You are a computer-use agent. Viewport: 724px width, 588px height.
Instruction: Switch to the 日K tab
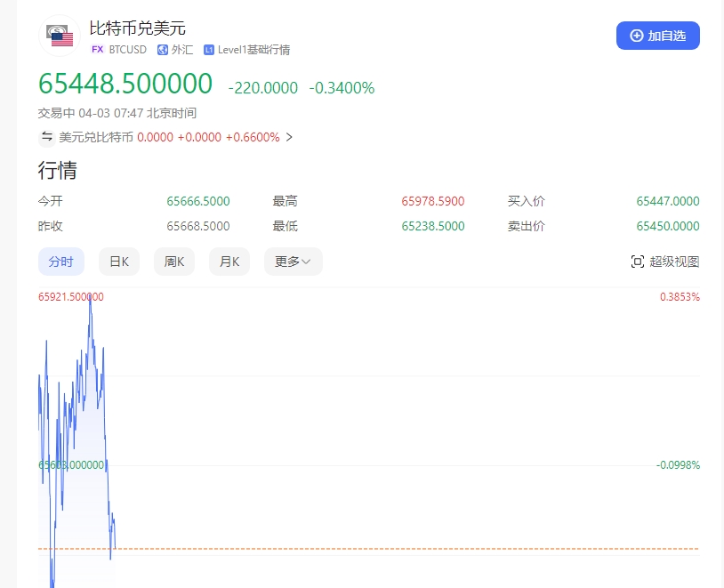(118, 261)
